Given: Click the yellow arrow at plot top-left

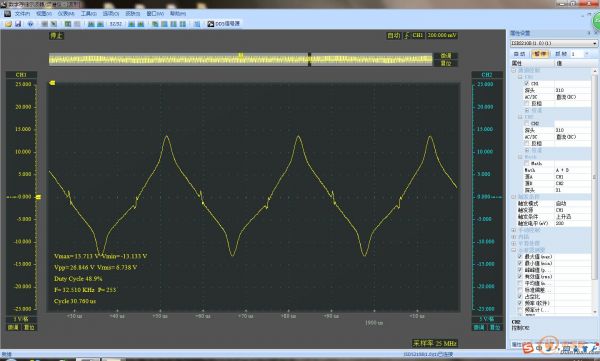Looking at the screenshot, I should point(52,83).
